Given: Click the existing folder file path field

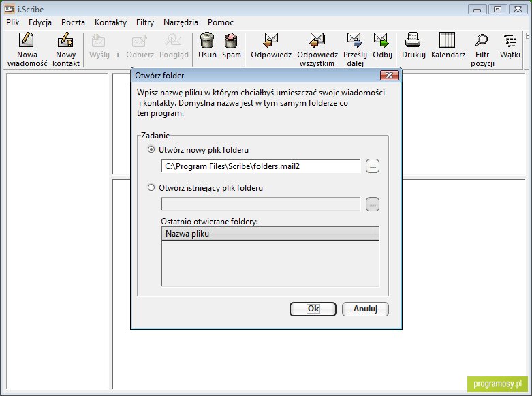Looking at the screenshot, I should coord(261,204).
